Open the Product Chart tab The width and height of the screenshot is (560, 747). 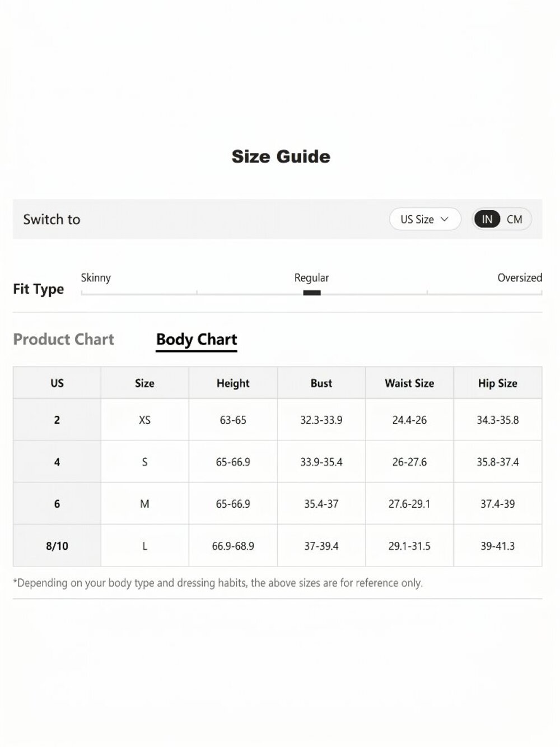pos(63,339)
